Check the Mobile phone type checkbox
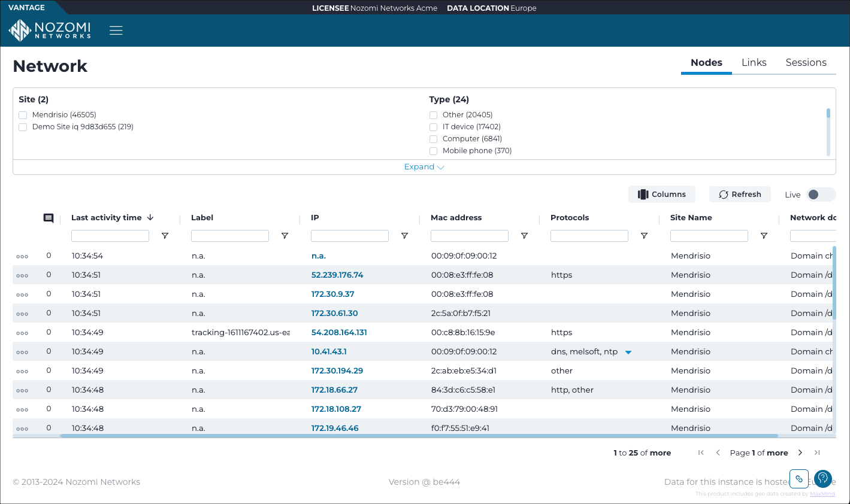This screenshot has width=850, height=504. pyautogui.click(x=433, y=151)
